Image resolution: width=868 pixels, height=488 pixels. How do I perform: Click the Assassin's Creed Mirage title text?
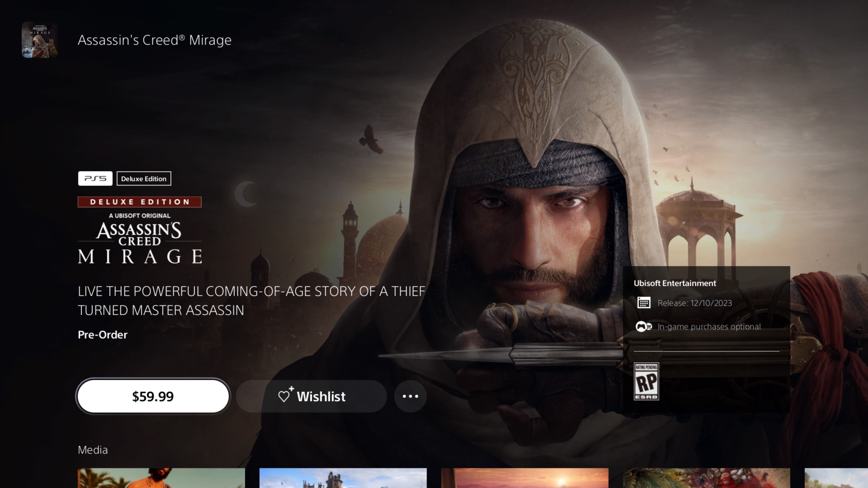(x=154, y=40)
